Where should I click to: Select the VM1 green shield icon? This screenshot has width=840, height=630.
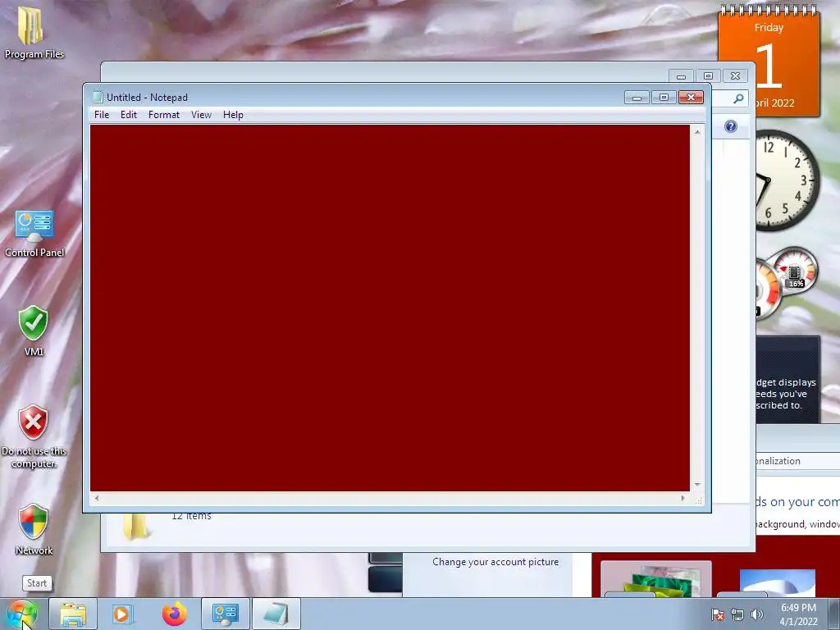point(33,331)
